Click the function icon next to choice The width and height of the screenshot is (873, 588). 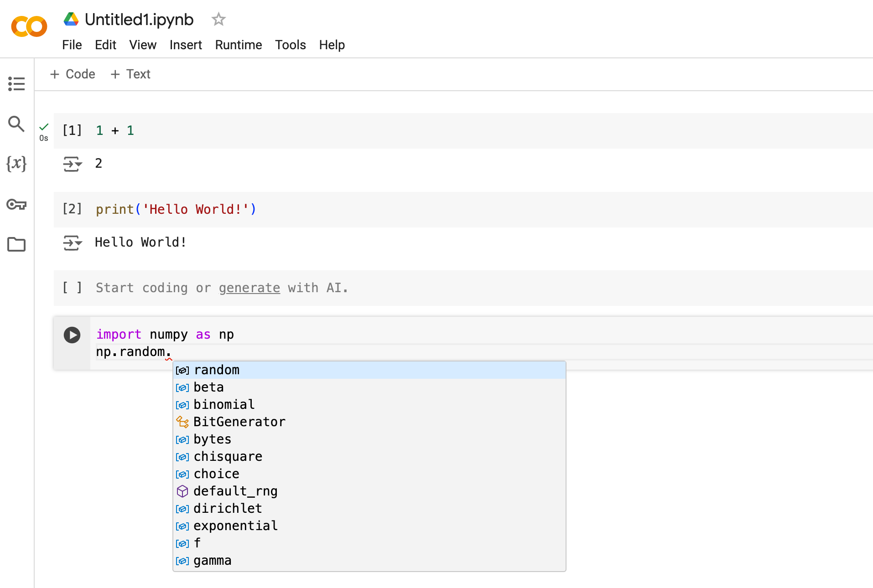[182, 475]
